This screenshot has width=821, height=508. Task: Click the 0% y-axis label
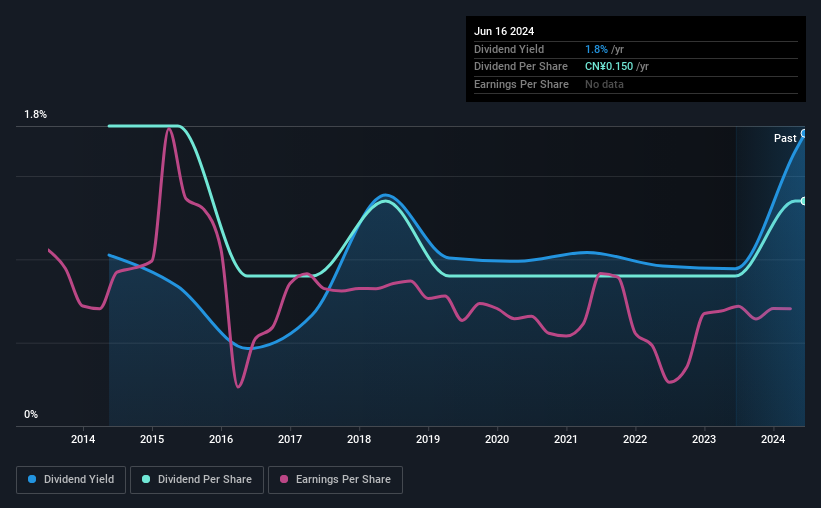click(31, 414)
